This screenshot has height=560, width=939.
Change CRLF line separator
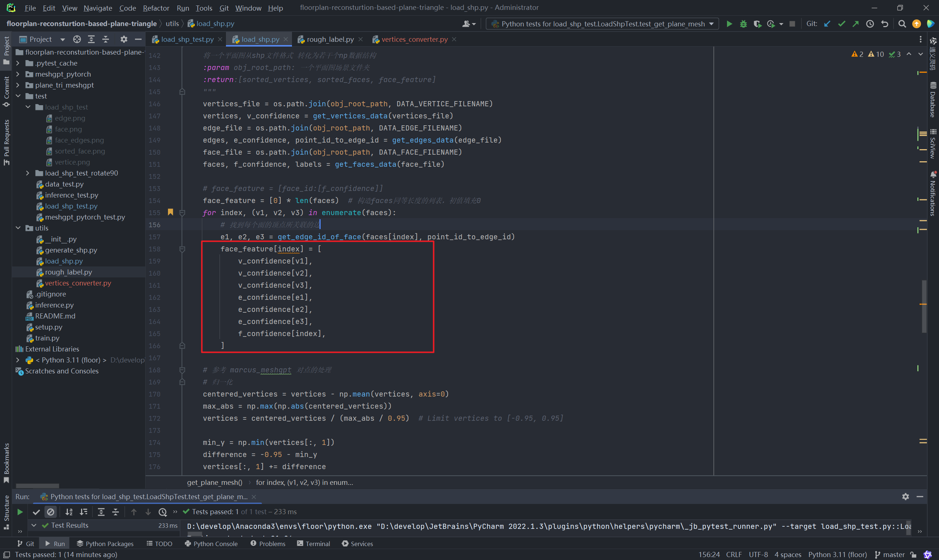pos(734,555)
